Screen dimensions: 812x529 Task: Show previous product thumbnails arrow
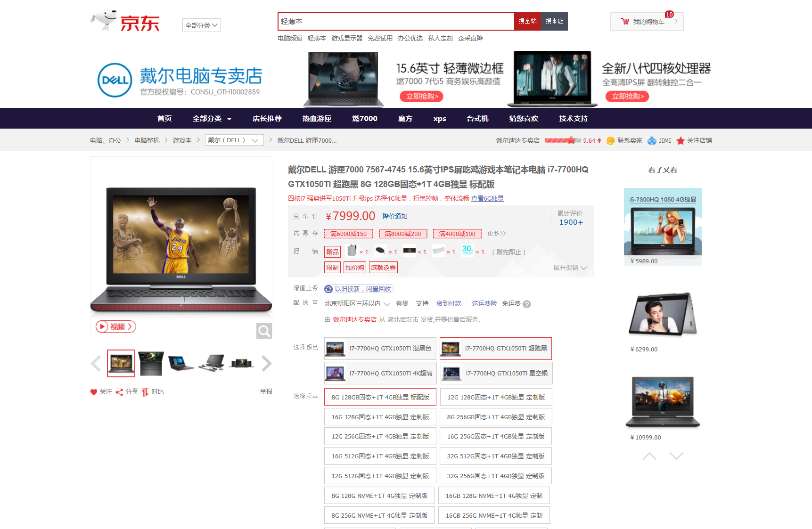click(96, 363)
